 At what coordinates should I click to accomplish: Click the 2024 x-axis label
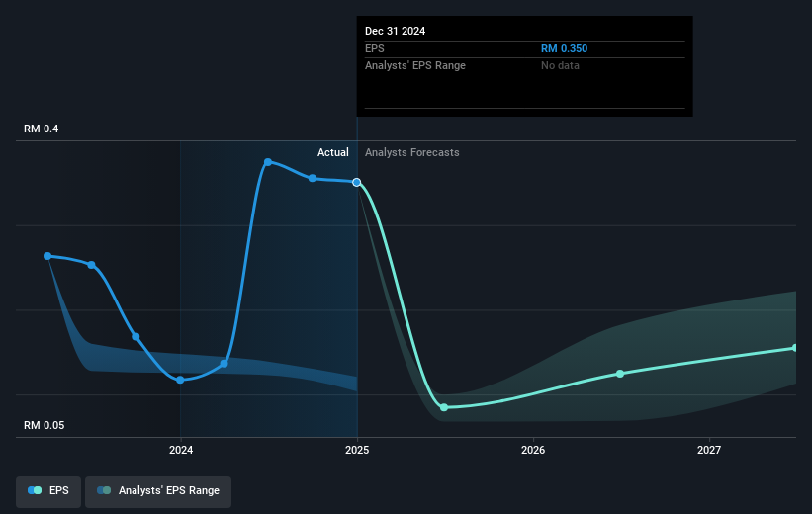click(181, 450)
